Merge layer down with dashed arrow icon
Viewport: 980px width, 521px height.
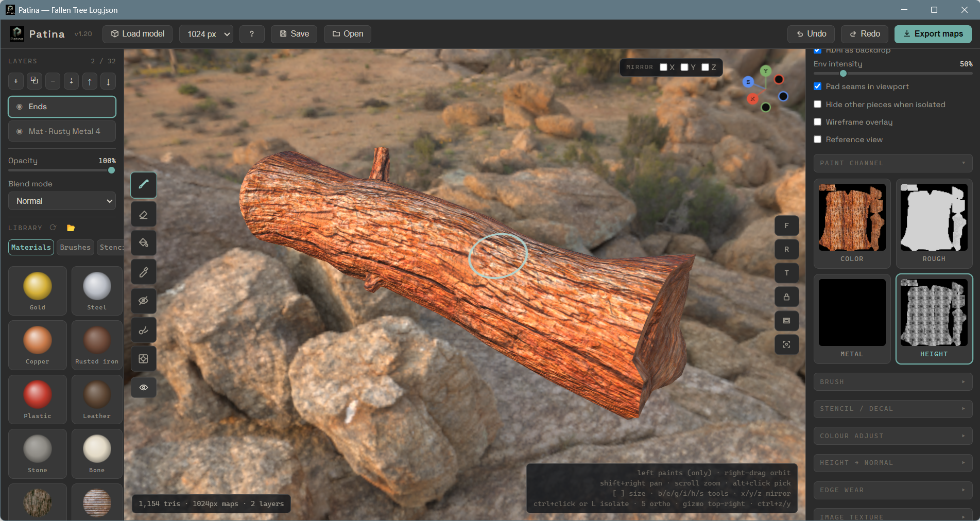pos(71,81)
